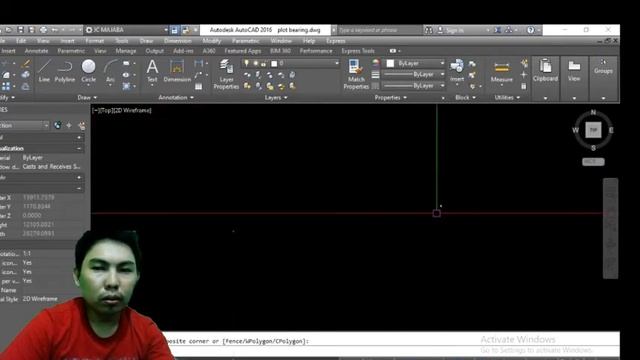Image resolution: width=640 pixels, height=360 pixels.
Task: Click the Measure utility tool
Action: (x=502, y=72)
